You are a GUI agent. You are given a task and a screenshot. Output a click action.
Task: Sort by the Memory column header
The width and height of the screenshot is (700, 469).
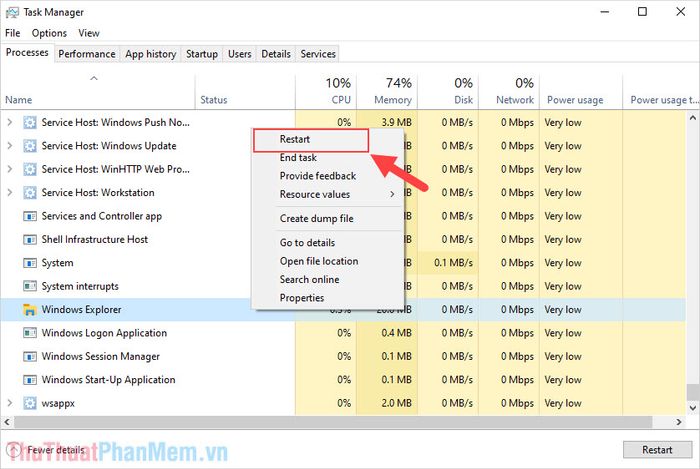pos(387,91)
